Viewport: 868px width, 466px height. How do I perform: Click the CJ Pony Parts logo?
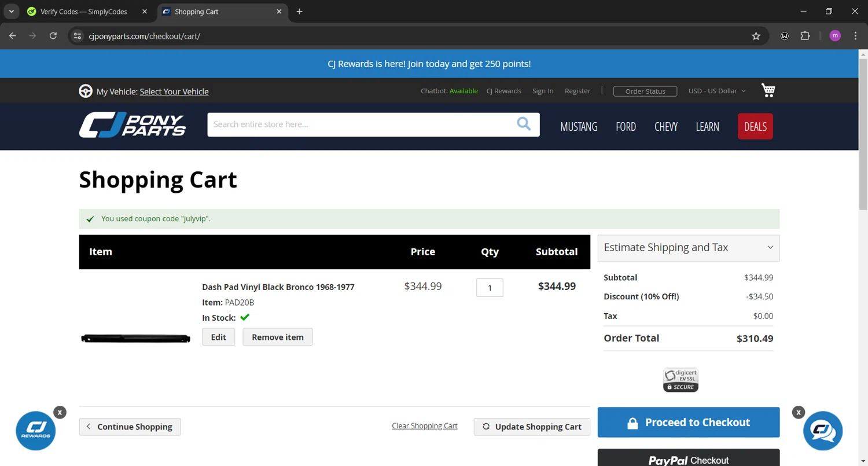click(x=133, y=125)
